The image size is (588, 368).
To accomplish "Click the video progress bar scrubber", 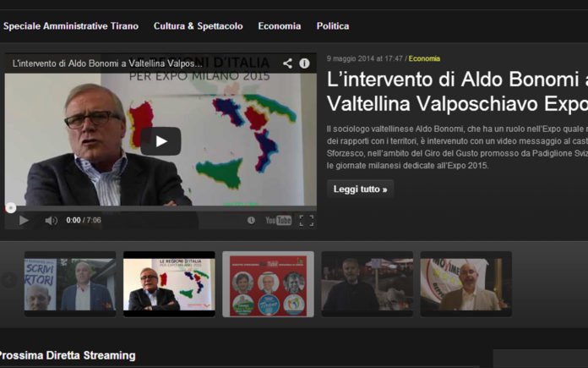I will (x=10, y=207).
